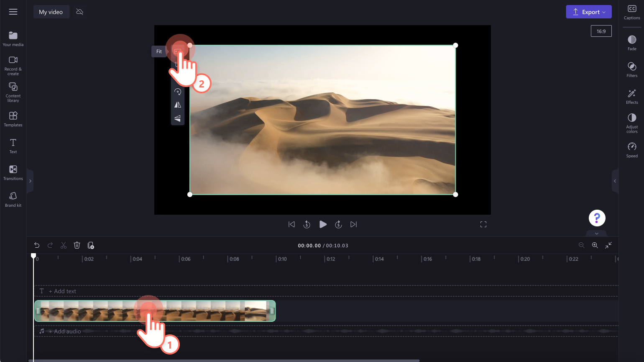This screenshot has width=644, height=362.
Task: Enter fullscreen preview mode
Action: (x=483, y=224)
